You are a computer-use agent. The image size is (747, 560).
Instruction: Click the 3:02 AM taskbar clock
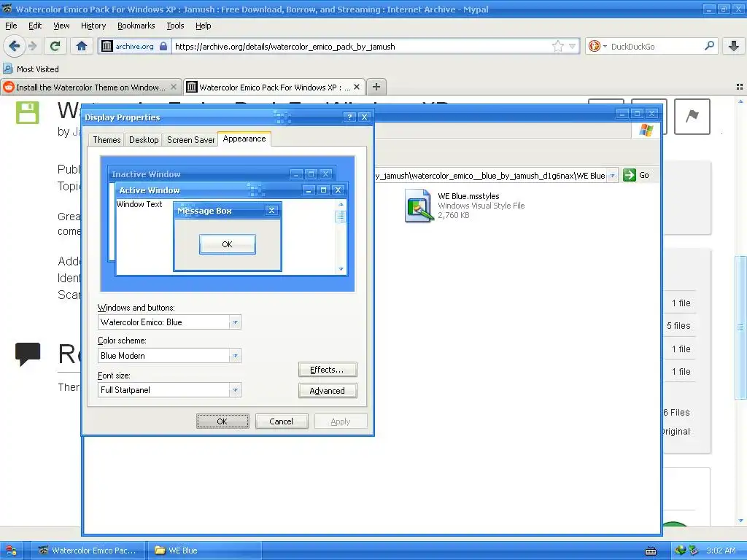(721, 551)
